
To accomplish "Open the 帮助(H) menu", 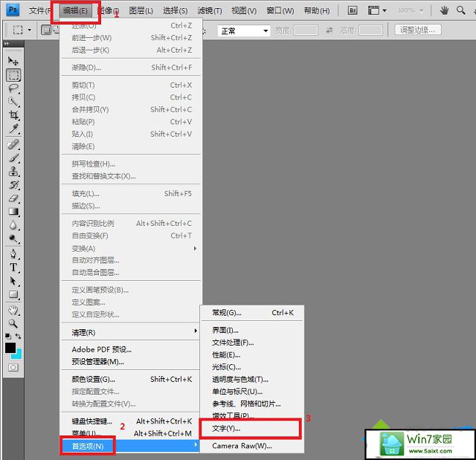I will coord(317,11).
